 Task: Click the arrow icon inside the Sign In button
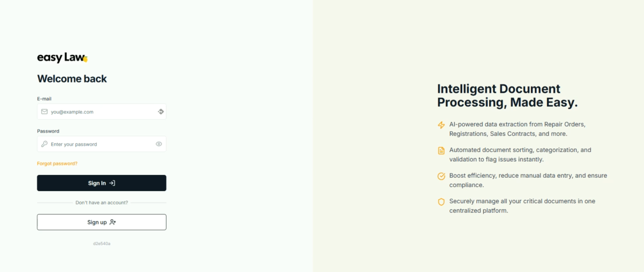coord(112,183)
